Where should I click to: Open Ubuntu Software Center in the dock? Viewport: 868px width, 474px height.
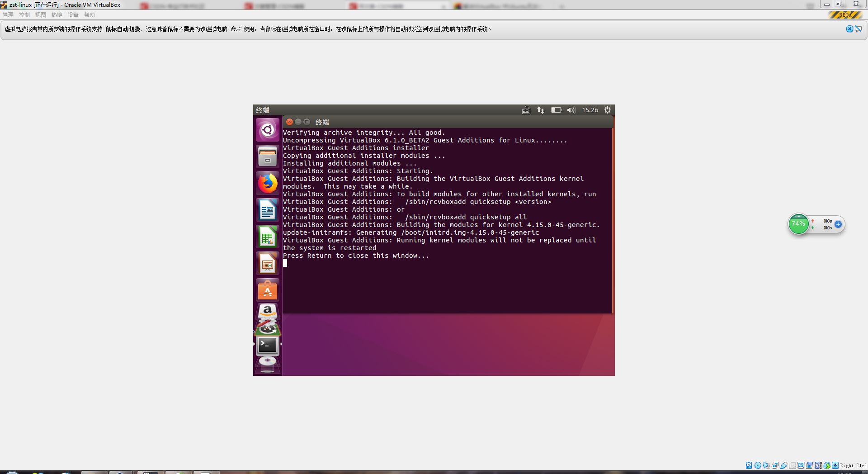coord(268,290)
